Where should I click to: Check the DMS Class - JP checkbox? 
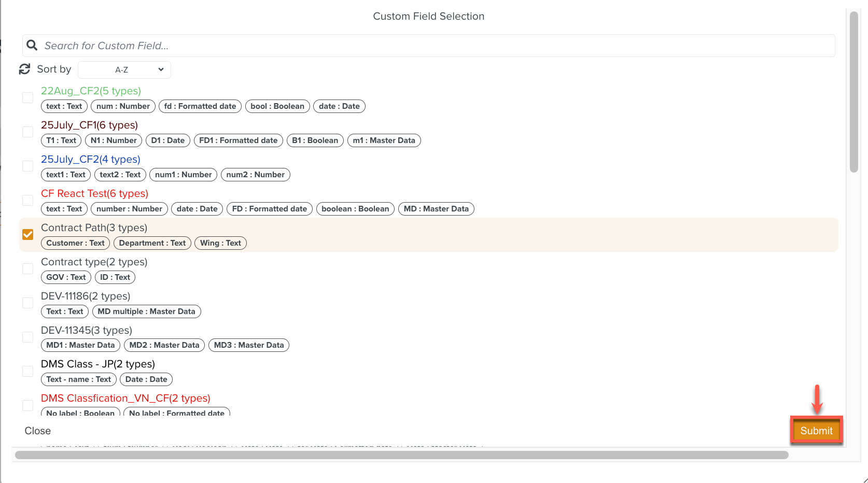[28, 372]
